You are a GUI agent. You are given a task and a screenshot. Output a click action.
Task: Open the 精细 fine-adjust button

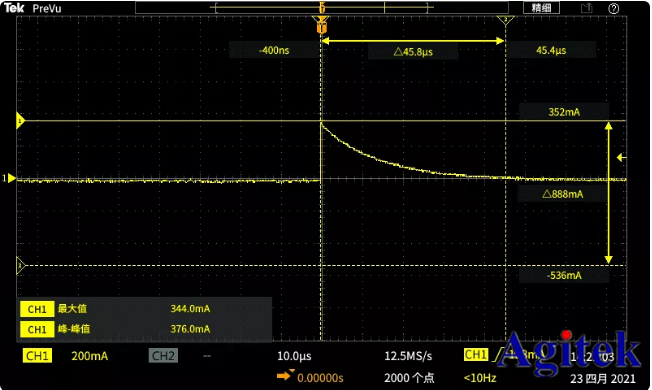tap(541, 8)
